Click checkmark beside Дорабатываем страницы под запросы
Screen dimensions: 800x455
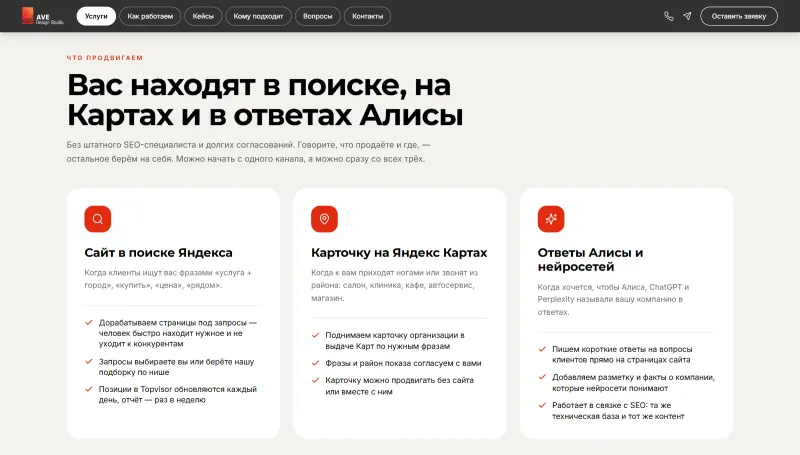pyautogui.click(x=89, y=322)
